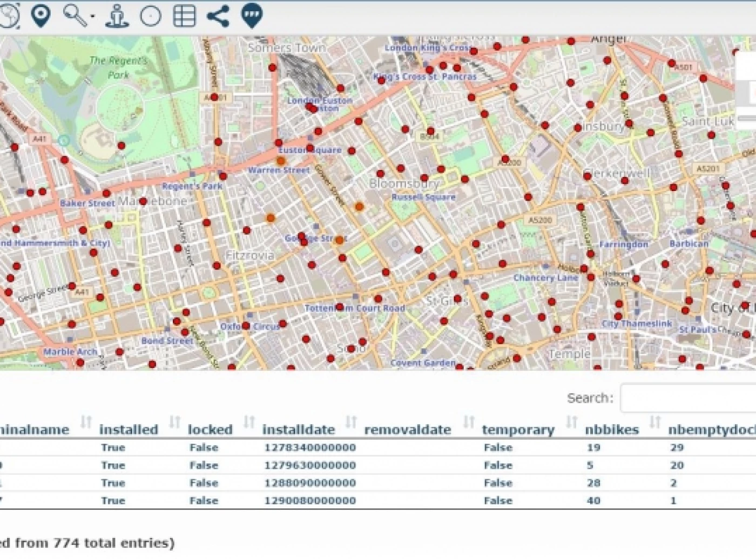Click the orange marker near Warren Street
The height and width of the screenshot is (559, 756).
tap(281, 161)
